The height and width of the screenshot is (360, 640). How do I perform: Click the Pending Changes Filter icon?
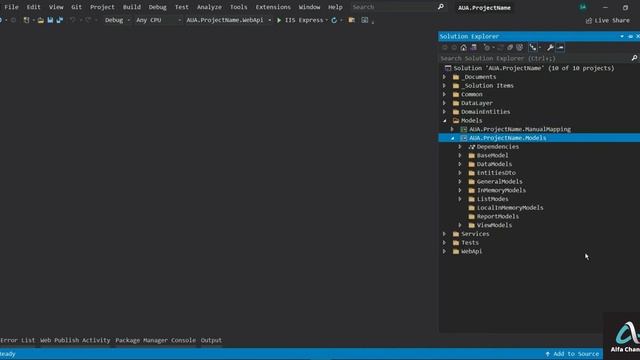point(487,48)
